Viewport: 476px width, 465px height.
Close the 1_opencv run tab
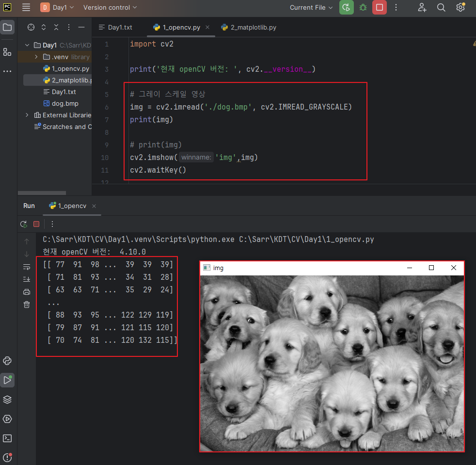94,206
